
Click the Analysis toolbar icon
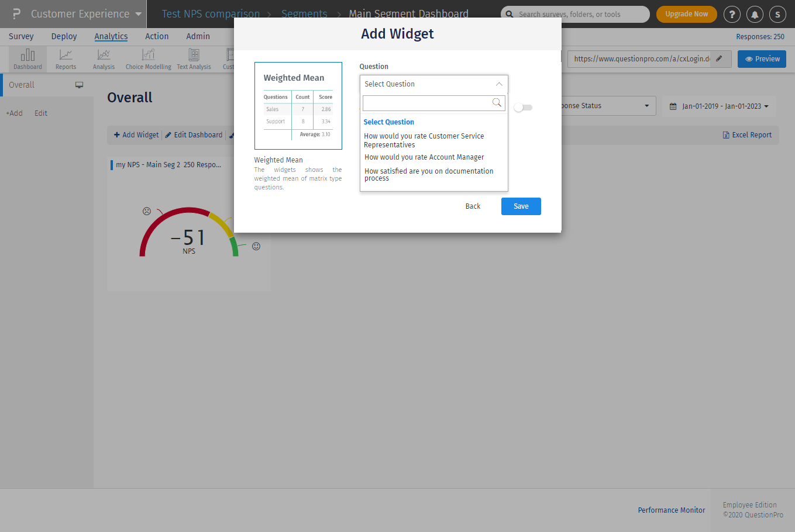tap(103, 56)
